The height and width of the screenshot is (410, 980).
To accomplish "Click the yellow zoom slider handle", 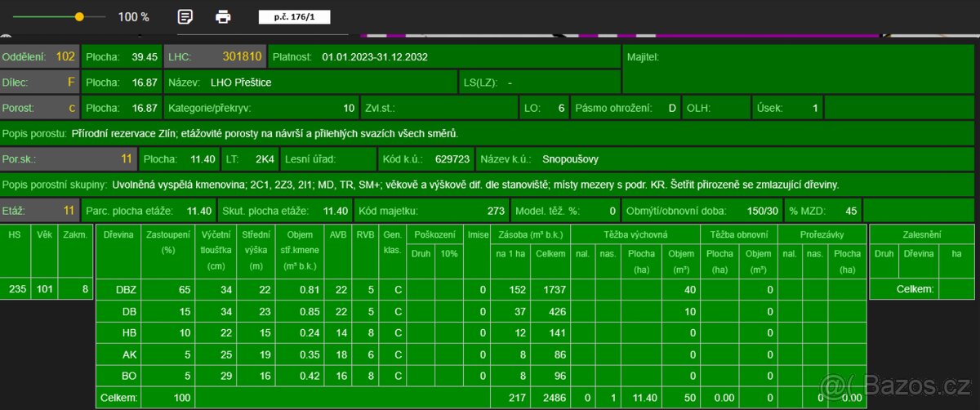I will tap(79, 16).
